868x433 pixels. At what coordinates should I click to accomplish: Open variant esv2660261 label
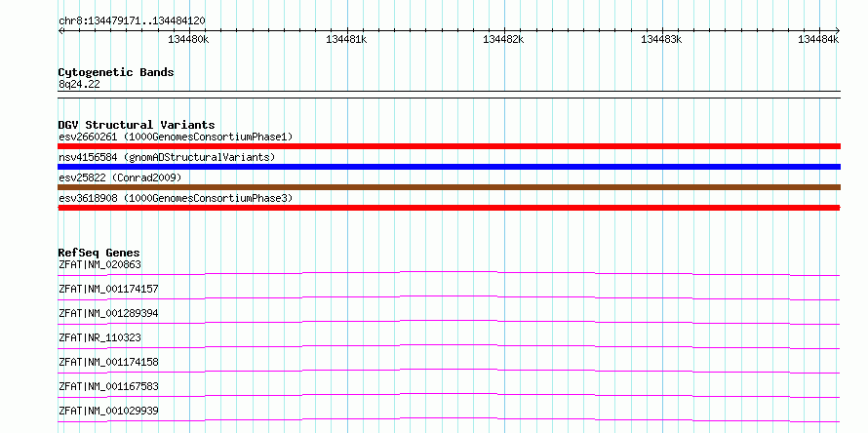point(176,137)
